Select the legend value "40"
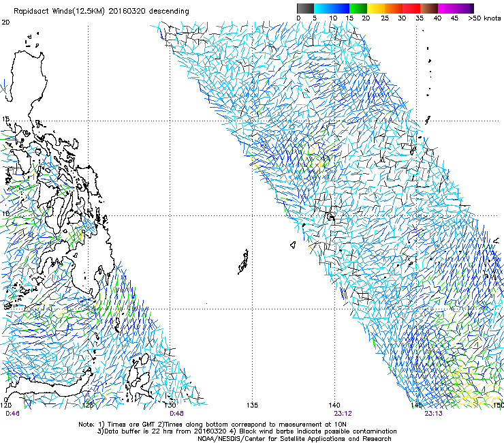 pos(437,18)
